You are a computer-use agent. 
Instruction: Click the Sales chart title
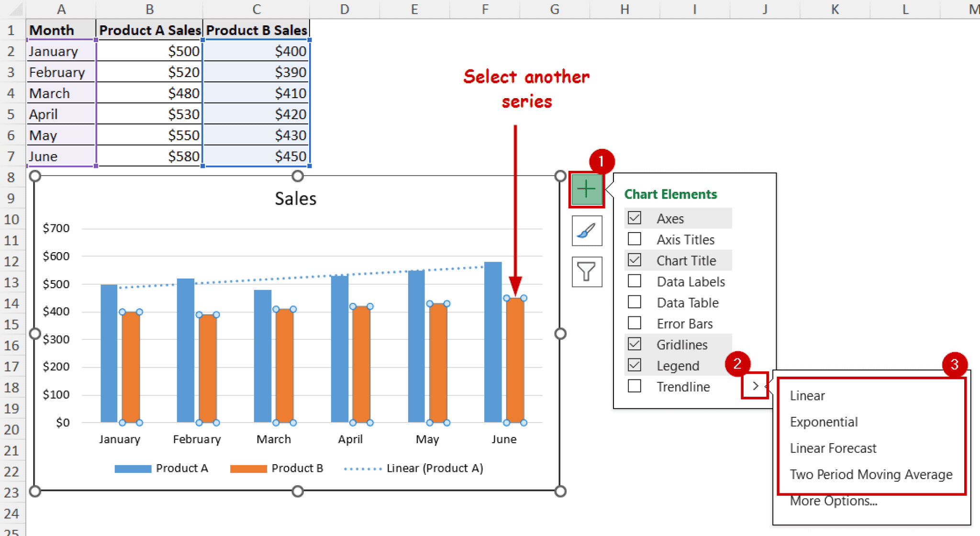(x=295, y=199)
